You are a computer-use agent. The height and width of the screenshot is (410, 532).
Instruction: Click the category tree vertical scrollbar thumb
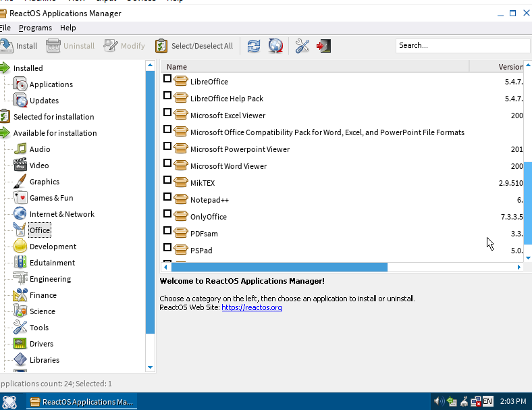[150, 202]
